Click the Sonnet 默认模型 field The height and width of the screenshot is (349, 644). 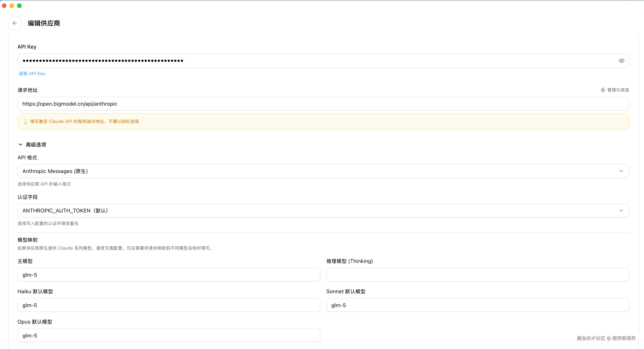(x=478, y=305)
